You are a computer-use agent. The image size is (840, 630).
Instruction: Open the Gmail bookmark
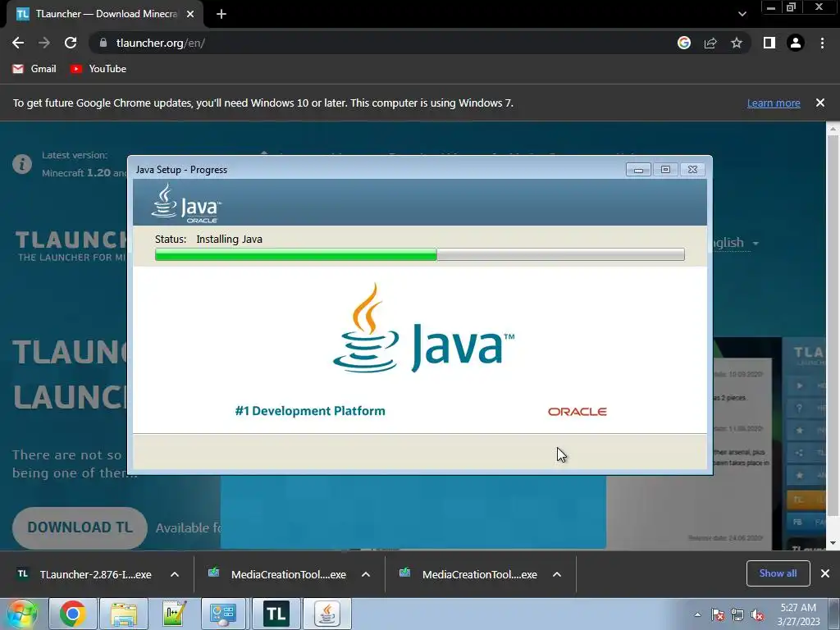(34, 69)
